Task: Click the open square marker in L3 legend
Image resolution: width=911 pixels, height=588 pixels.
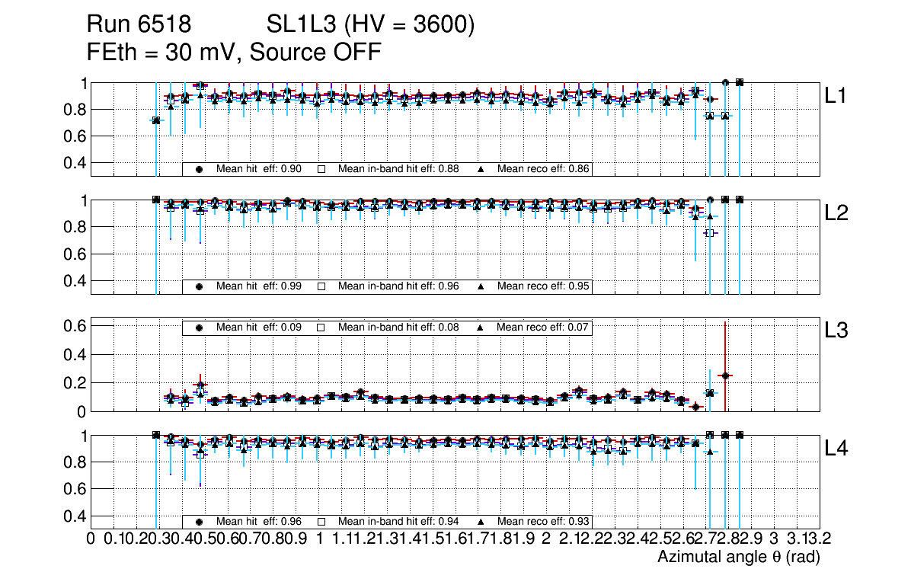Action: (x=321, y=328)
